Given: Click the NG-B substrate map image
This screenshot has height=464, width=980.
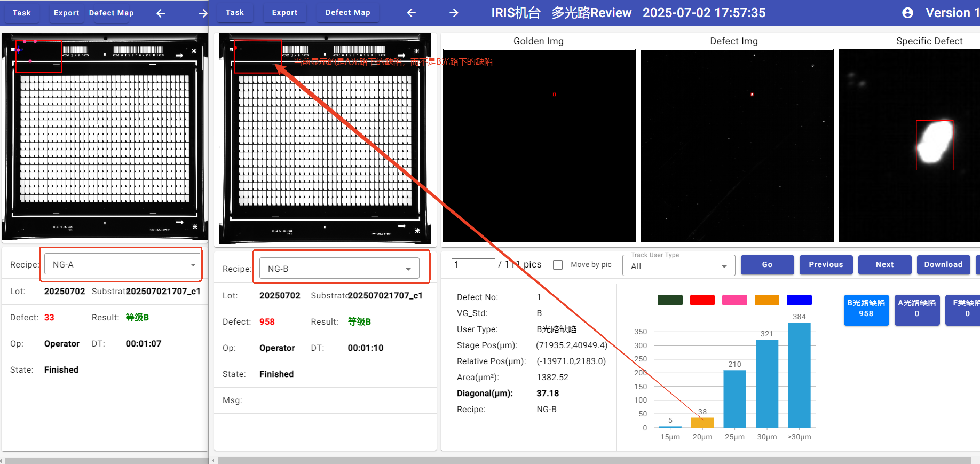Looking at the screenshot, I should tap(325, 138).
